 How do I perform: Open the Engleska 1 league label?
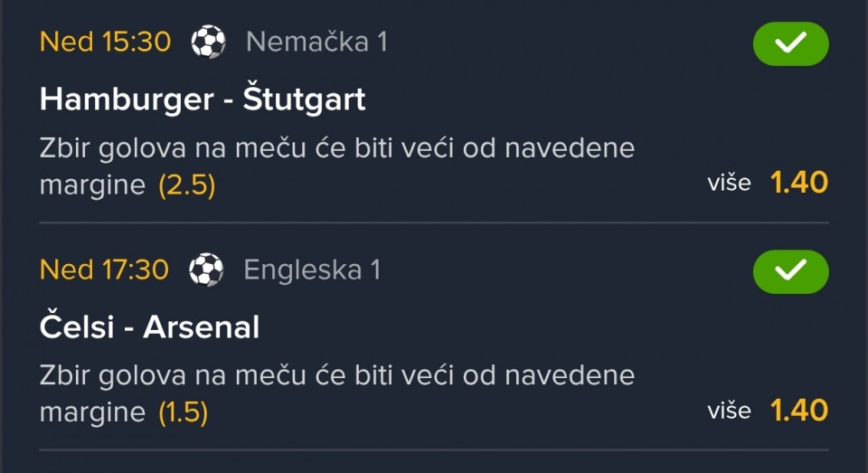point(312,270)
